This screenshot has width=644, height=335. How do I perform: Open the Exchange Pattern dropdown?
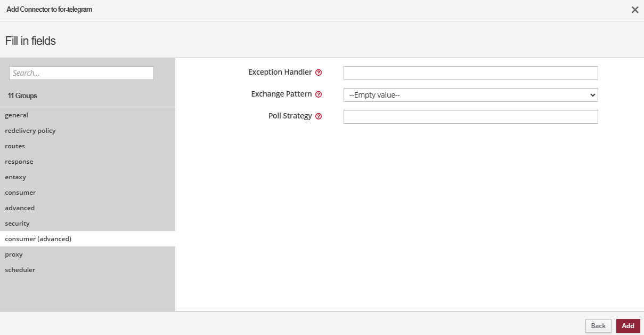click(x=470, y=95)
